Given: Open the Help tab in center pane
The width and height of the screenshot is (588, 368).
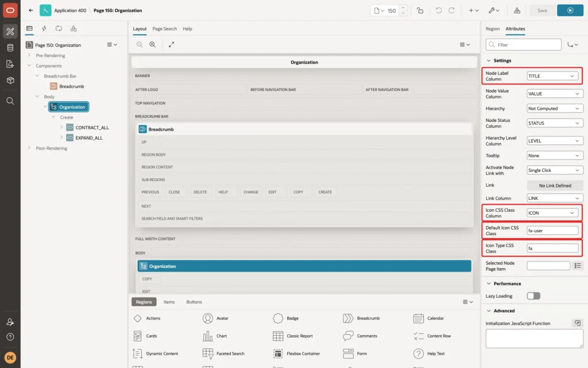Looking at the screenshot, I should (188, 29).
